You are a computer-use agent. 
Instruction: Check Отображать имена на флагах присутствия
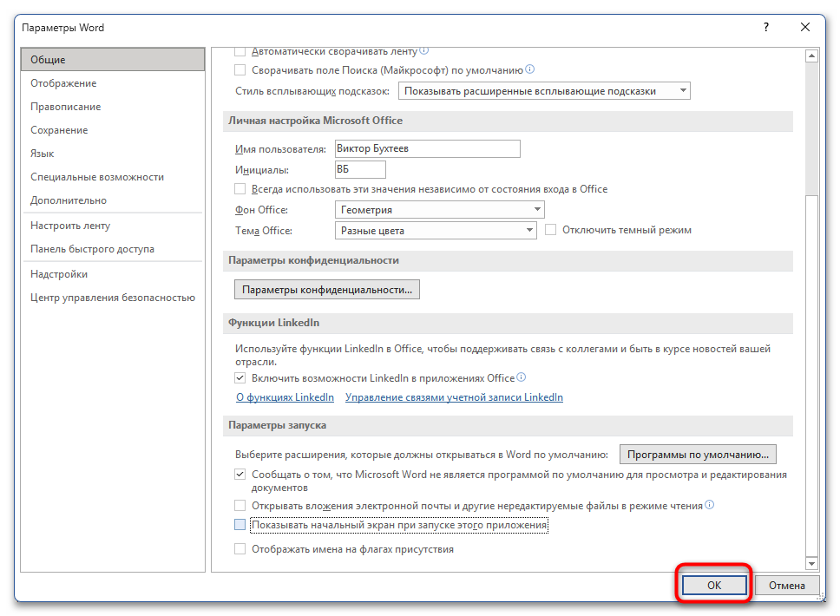point(239,548)
